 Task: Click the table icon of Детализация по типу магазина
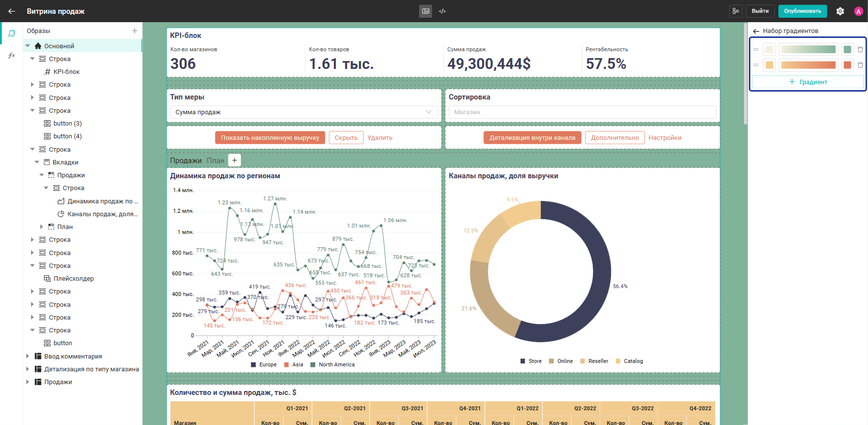pyautogui.click(x=38, y=369)
